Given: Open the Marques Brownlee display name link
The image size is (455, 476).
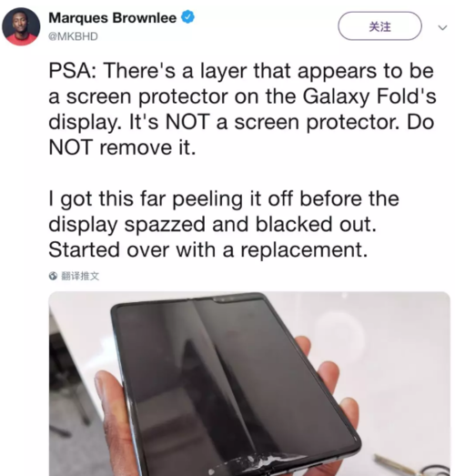Looking at the screenshot, I should click(x=113, y=17).
